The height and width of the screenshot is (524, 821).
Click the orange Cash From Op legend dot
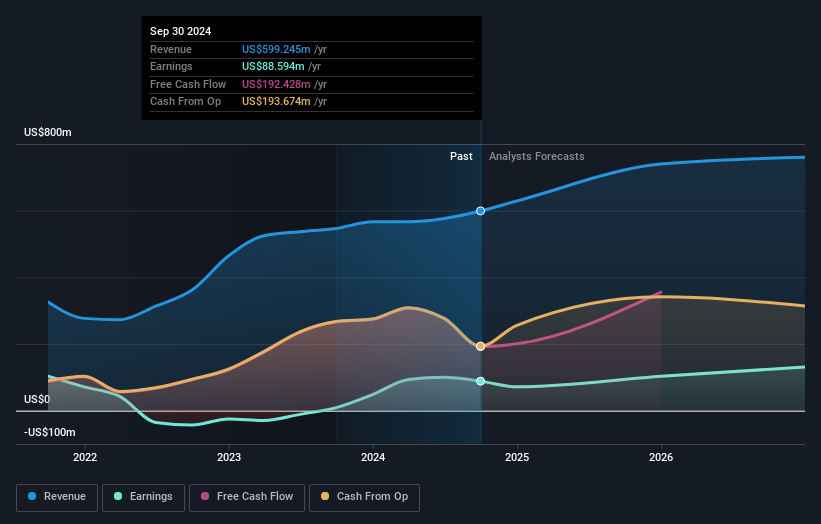click(325, 496)
